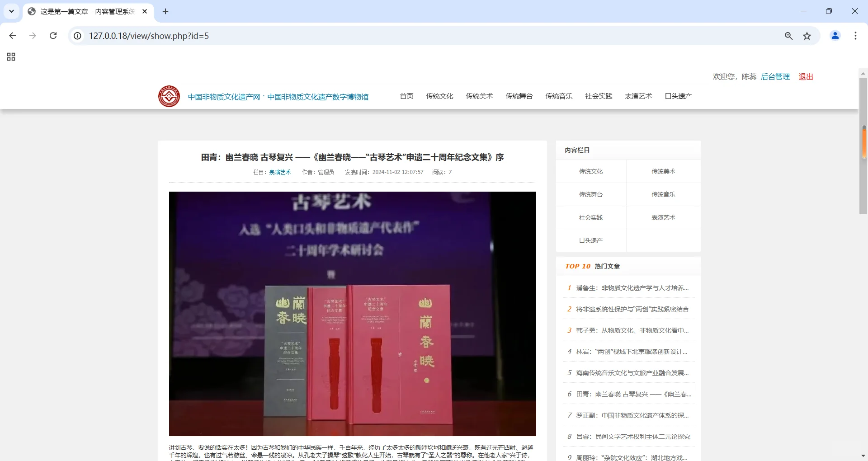
Task: Open the 表演艺术 column link under the title
Action: (x=279, y=172)
